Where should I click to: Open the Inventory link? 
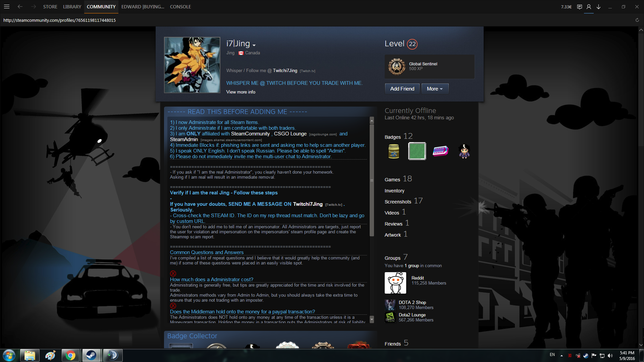pyautogui.click(x=394, y=191)
